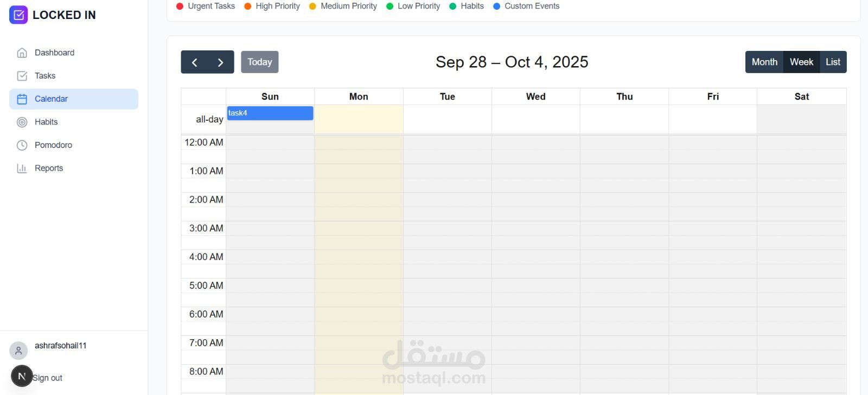The height and width of the screenshot is (395, 868).
Task: Jump to Today in calendar
Action: click(x=260, y=62)
